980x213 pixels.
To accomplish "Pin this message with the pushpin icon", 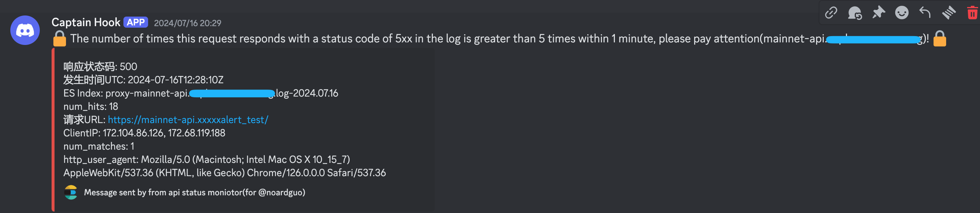I will (x=878, y=13).
